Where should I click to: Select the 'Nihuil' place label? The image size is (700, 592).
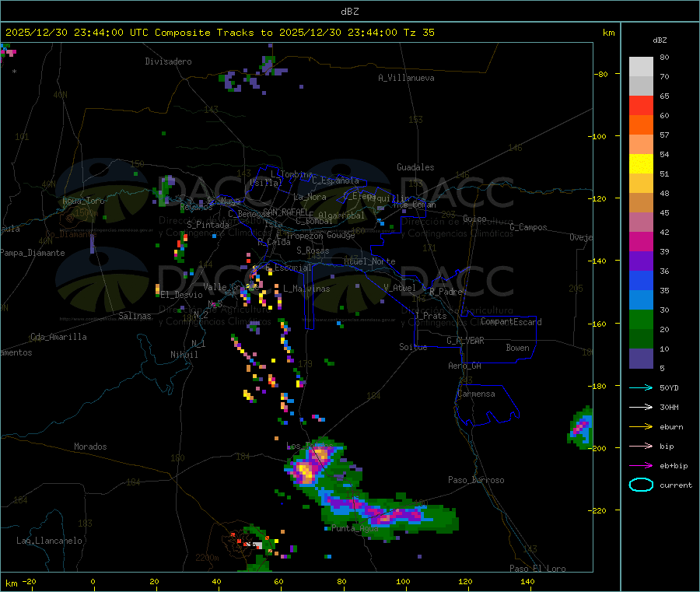184,355
